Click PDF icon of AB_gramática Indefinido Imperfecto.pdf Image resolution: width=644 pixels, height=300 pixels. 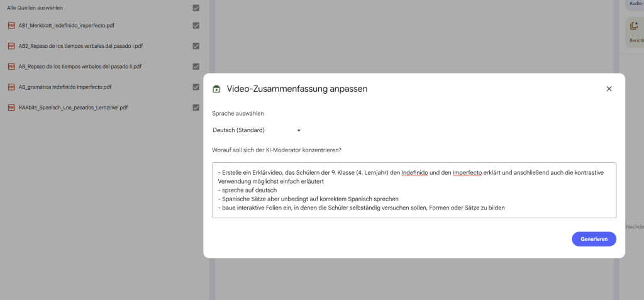pos(11,87)
